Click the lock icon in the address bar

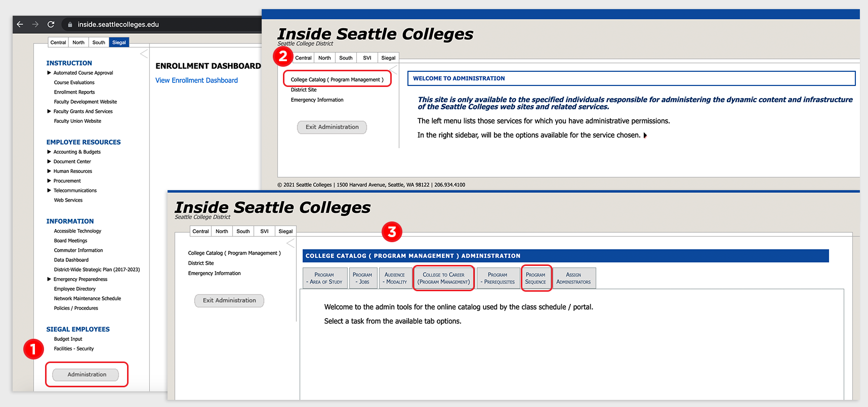70,24
